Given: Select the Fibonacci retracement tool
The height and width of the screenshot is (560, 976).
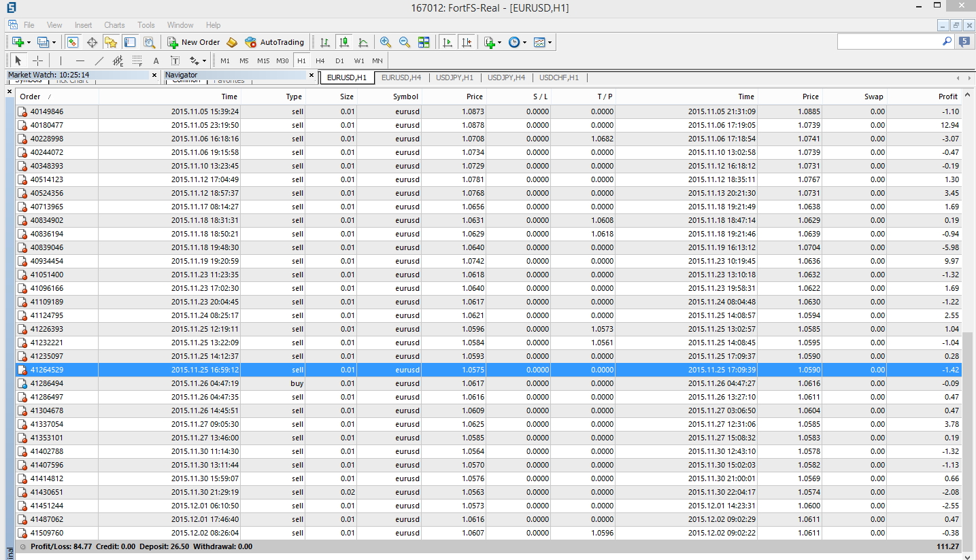Looking at the screenshot, I should click(137, 60).
